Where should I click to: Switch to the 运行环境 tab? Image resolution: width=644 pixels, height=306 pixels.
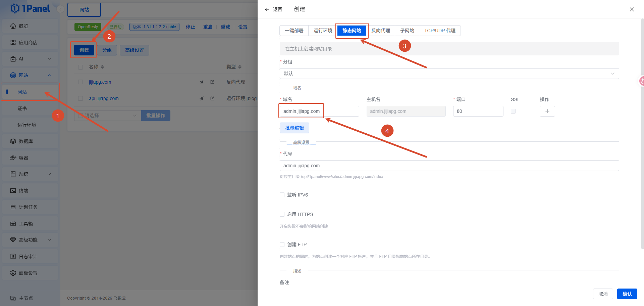[x=323, y=31]
